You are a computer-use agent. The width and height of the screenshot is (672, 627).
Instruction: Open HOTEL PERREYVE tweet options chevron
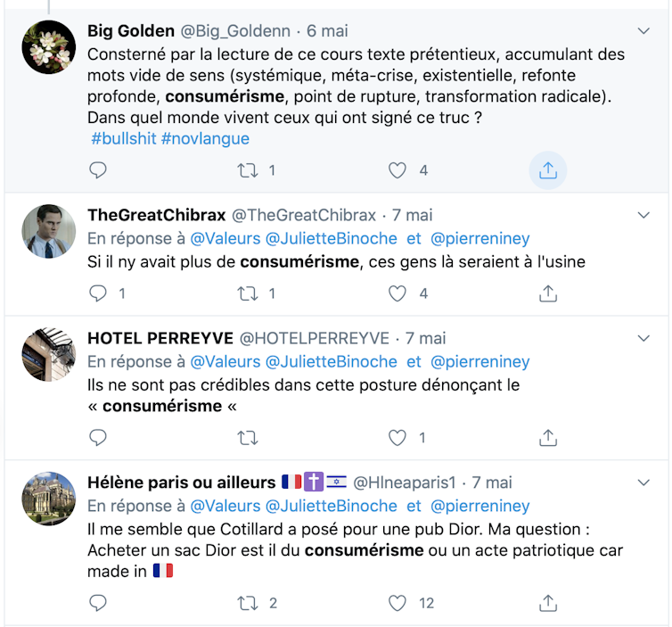click(x=644, y=338)
